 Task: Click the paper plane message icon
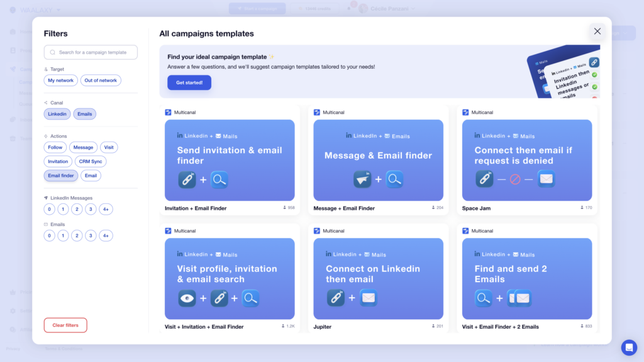point(362,180)
